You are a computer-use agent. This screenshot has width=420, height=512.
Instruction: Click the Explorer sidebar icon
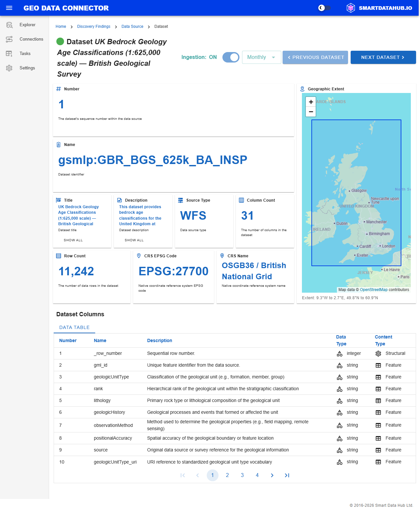pos(9,25)
